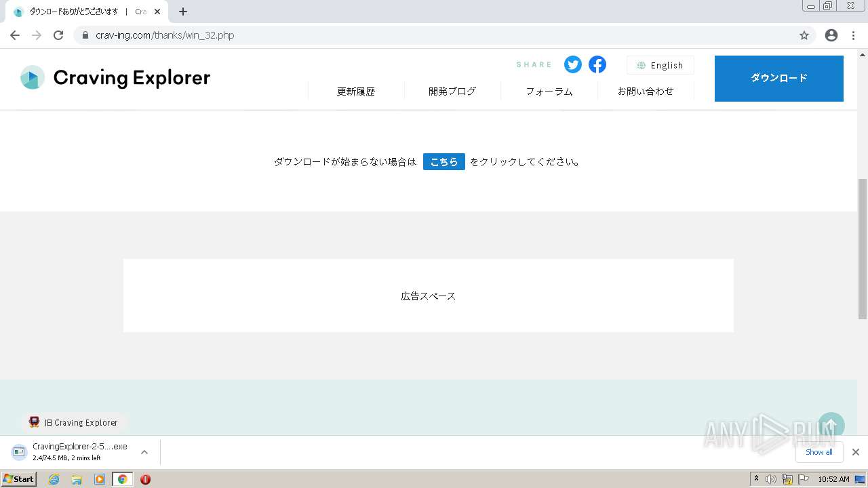
Task: Click the 旧 Craving Explorer link
Action: pyautogui.click(x=74, y=422)
